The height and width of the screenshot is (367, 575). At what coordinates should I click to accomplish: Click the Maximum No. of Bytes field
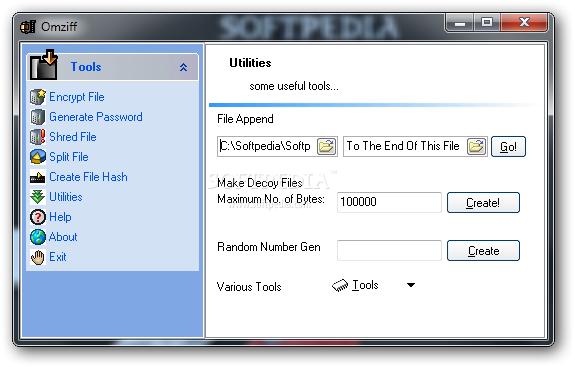[389, 202]
